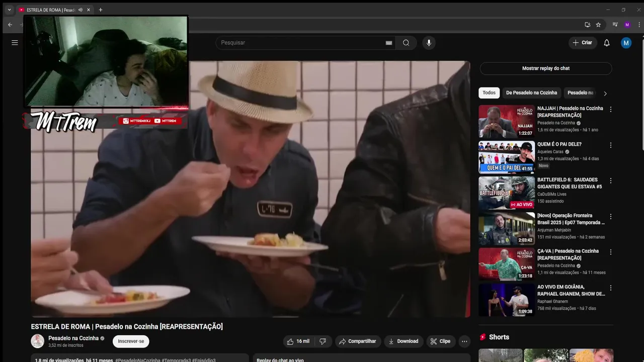The width and height of the screenshot is (644, 362).
Task: Subscribe with the Inscrever-se button
Action: click(x=131, y=341)
